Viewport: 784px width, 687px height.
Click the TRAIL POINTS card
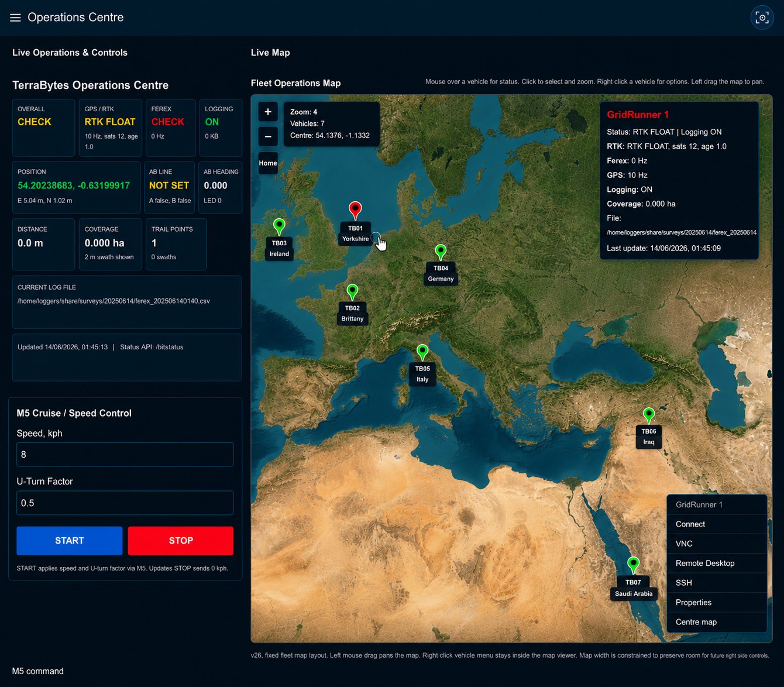[x=176, y=244]
